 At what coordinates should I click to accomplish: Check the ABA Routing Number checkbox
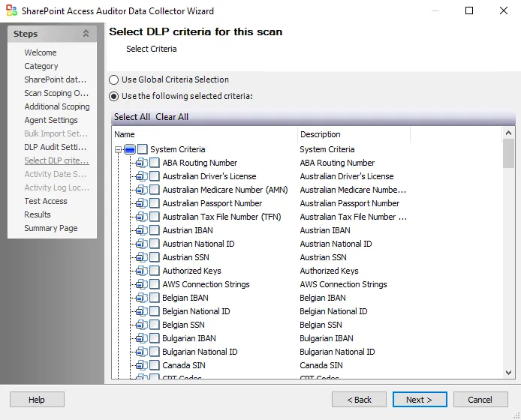(154, 163)
